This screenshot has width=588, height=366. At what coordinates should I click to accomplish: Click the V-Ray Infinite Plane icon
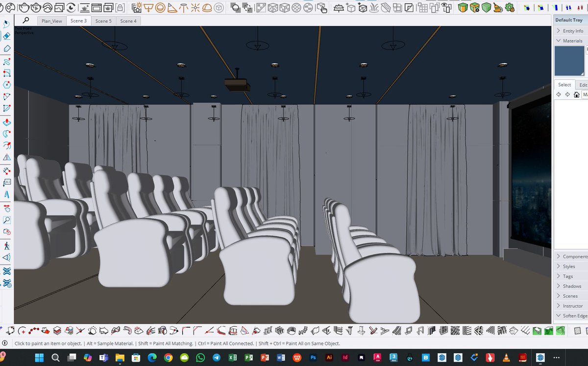click(x=339, y=7)
